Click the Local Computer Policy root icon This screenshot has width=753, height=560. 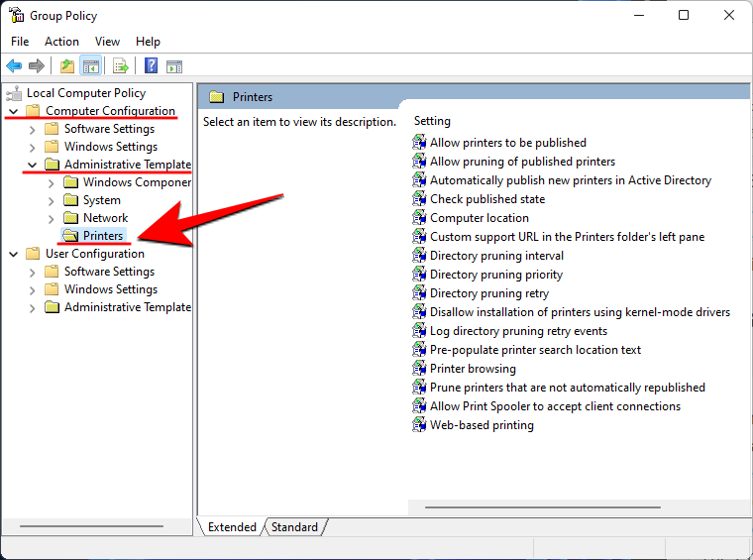pos(15,93)
